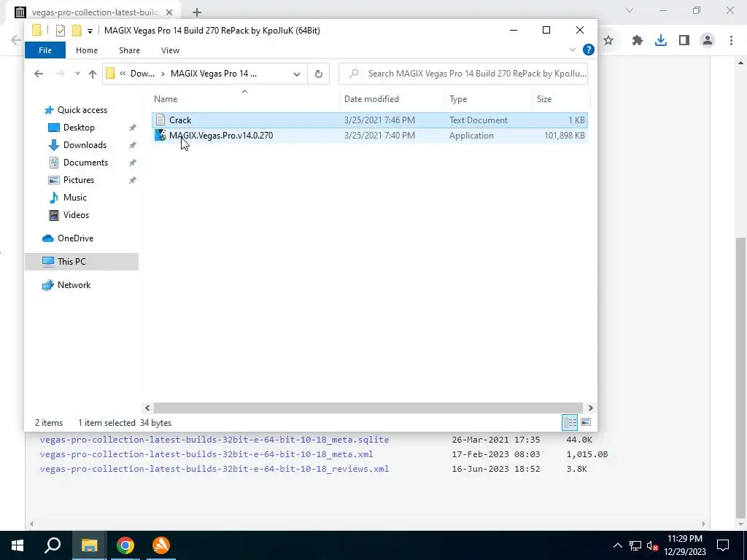Open the _reviews.xml file link in Chrome

214,469
